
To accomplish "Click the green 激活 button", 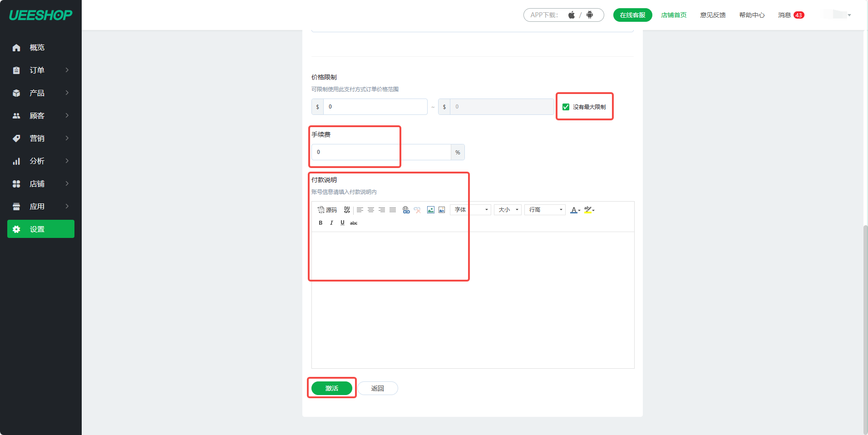I will 332,388.
